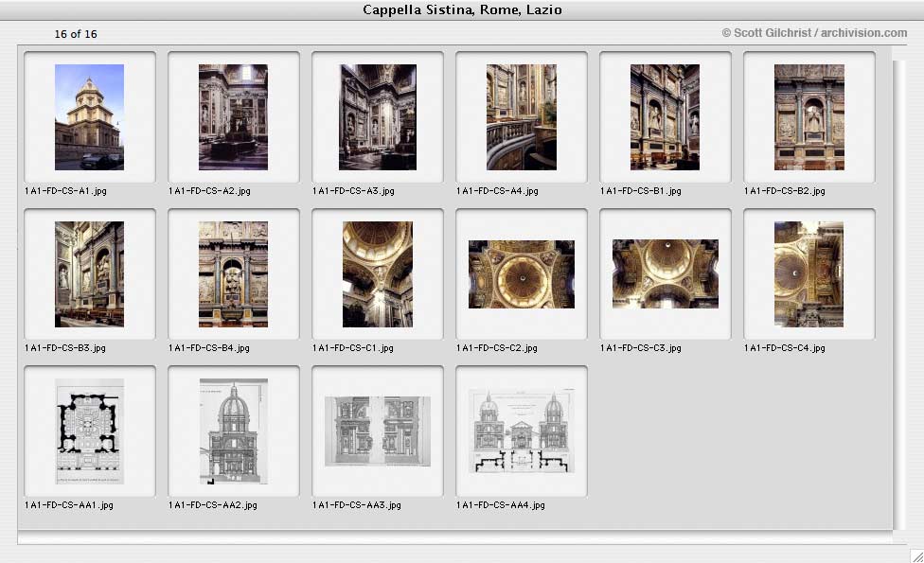Click filename label 1A1-FD-CS-AA1.jpg
The height and width of the screenshot is (563, 924).
coord(69,505)
